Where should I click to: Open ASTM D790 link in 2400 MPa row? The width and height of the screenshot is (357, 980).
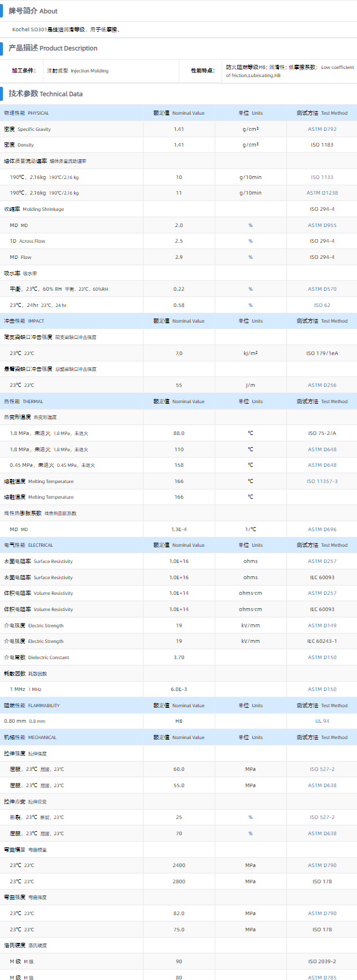(322, 865)
